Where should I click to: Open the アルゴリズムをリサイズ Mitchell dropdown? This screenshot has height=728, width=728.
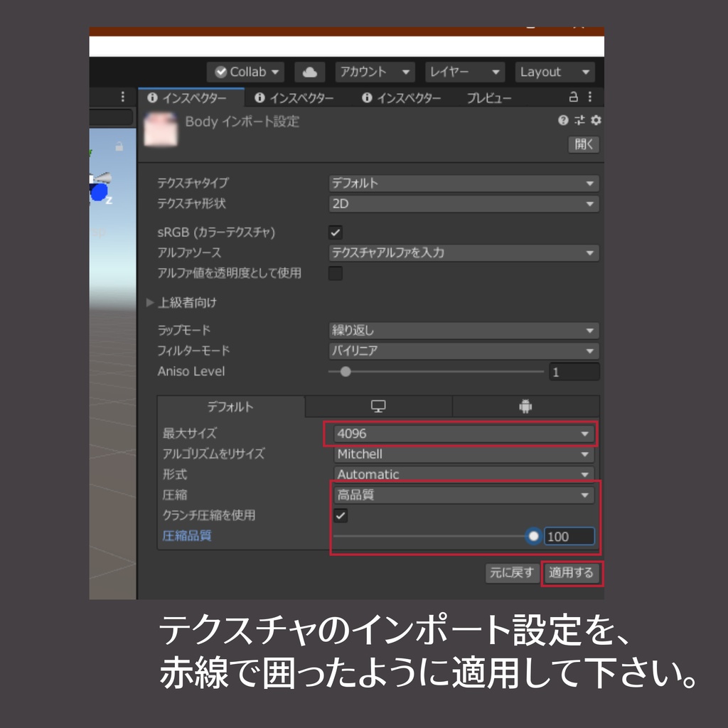pos(464,454)
